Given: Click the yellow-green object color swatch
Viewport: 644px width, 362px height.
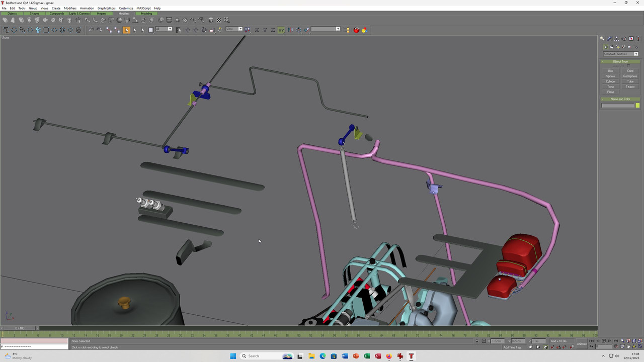Looking at the screenshot, I should pyautogui.click(x=637, y=106).
